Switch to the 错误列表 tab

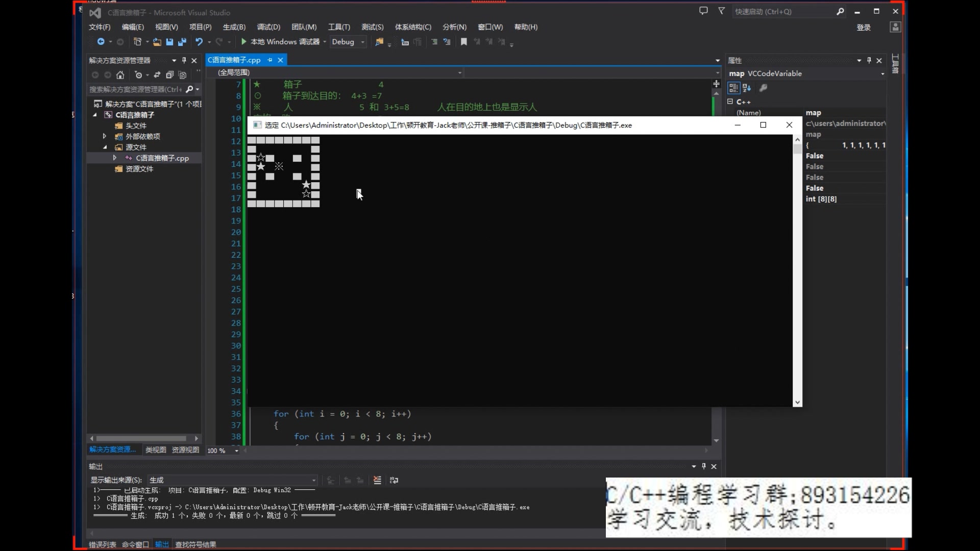click(102, 544)
